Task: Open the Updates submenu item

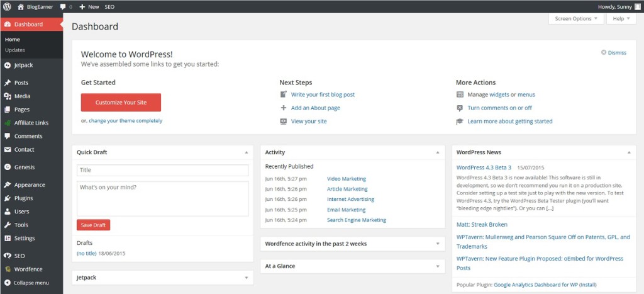Action: (x=15, y=50)
